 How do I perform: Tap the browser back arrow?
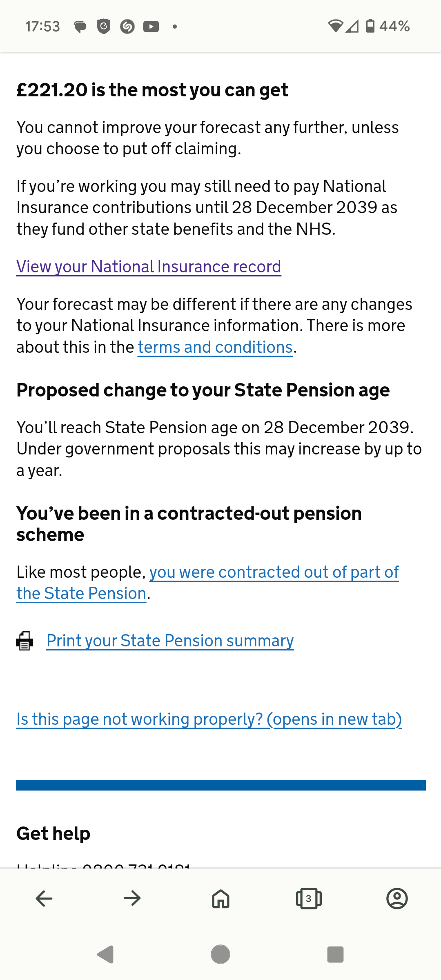pyautogui.click(x=44, y=898)
